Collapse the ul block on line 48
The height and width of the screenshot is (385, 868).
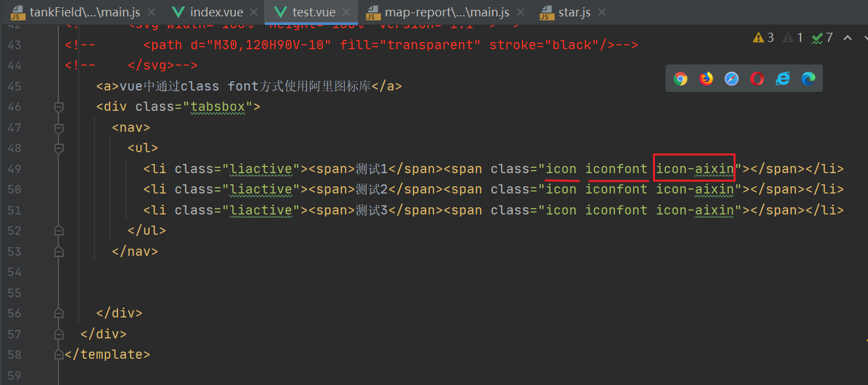59,148
